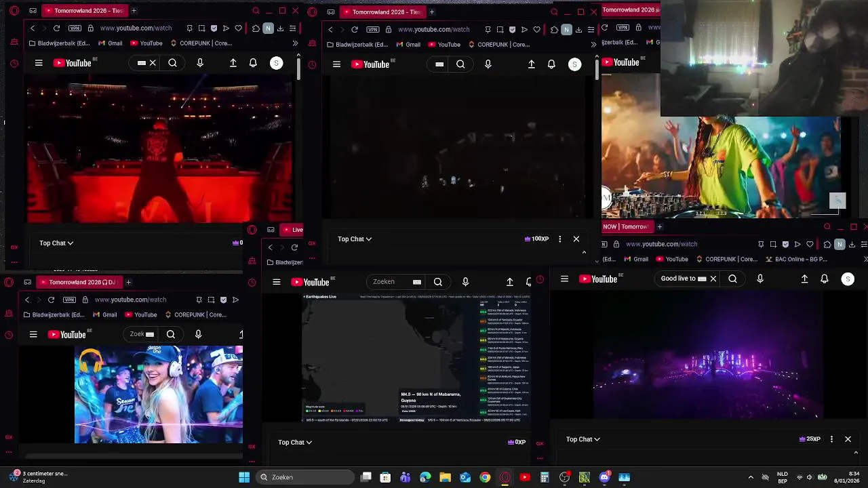Open chat options beside 25XP
Viewport: 868px width, 488px height.
pyautogui.click(x=831, y=439)
